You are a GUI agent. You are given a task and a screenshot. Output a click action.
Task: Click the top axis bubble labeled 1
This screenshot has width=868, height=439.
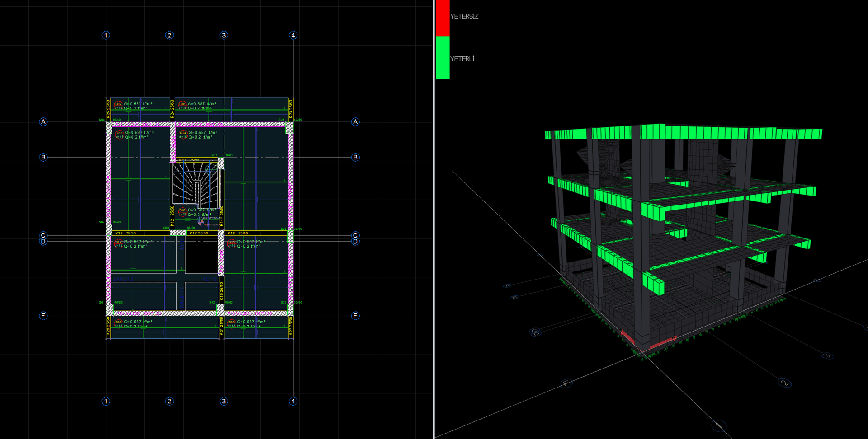106,35
